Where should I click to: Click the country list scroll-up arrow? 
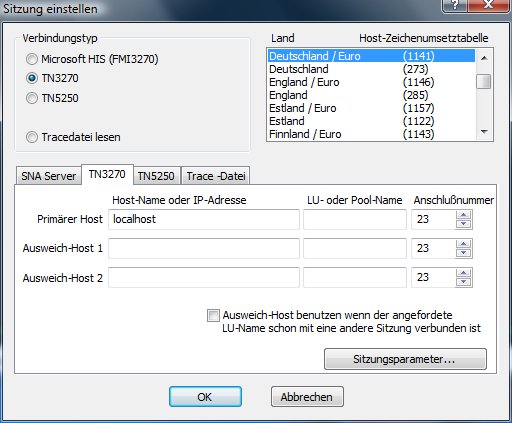click(484, 58)
